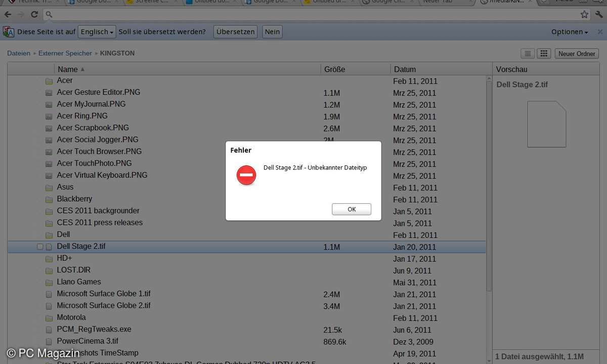Image resolution: width=607 pixels, height=364 pixels.
Task: Sort files by the Größe column
Action: click(356, 69)
